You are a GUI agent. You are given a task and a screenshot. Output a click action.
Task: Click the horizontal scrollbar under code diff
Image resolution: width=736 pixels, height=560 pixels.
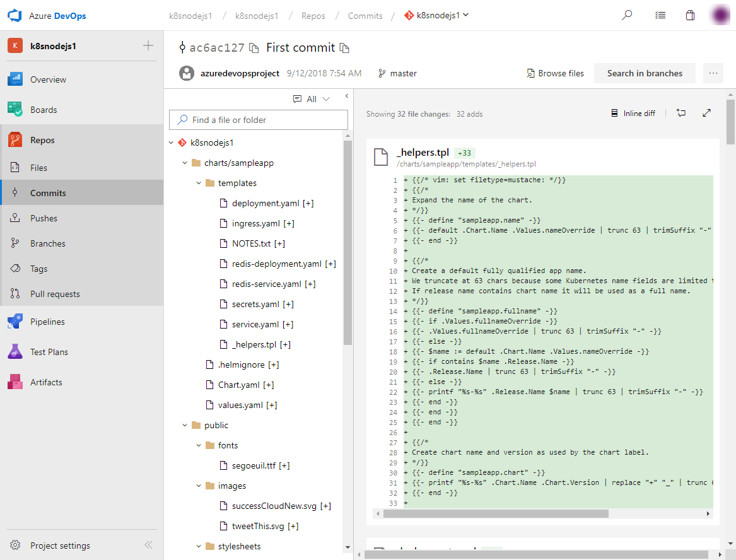tap(495, 514)
